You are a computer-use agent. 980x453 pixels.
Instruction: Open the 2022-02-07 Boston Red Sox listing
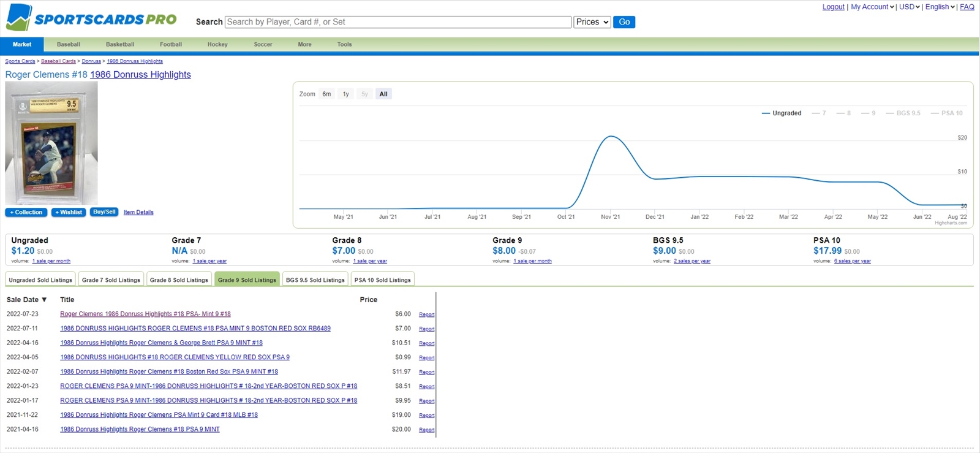[x=169, y=372]
